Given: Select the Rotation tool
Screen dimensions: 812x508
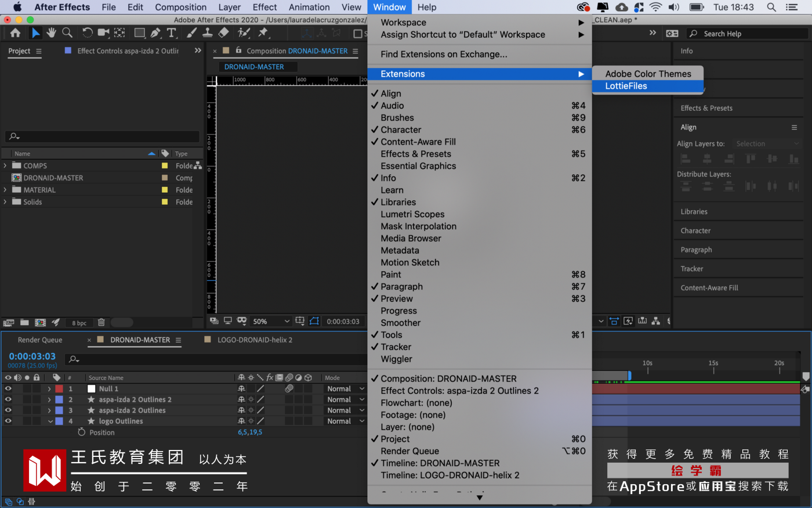Looking at the screenshot, I should (87, 33).
